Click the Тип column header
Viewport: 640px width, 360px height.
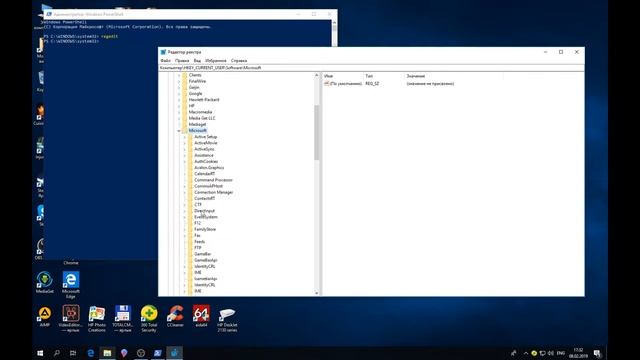pos(369,76)
